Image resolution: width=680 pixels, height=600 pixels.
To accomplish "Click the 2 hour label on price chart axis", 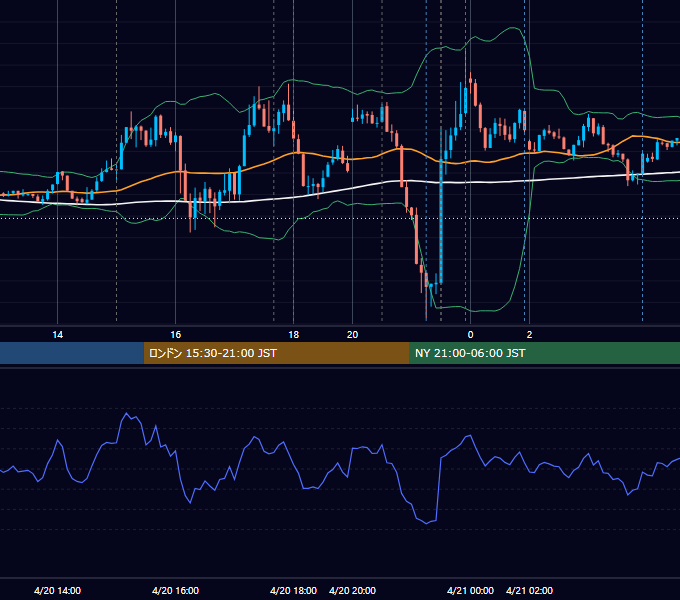I will click(529, 335).
